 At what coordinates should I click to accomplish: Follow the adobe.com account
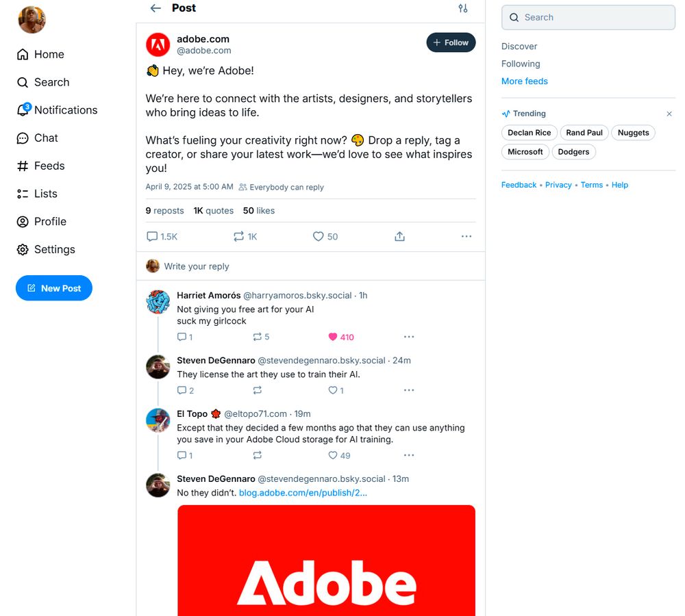pos(451,42)
